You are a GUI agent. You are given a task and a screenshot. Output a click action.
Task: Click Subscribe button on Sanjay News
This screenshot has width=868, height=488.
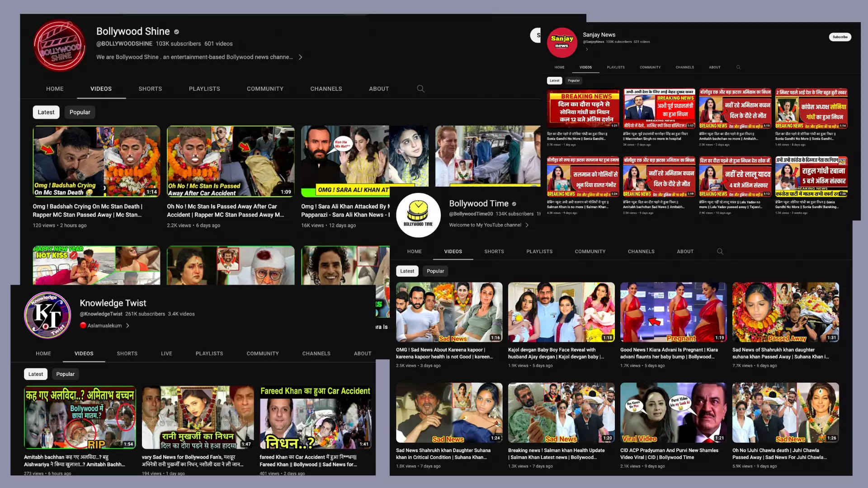click(840, 37)
